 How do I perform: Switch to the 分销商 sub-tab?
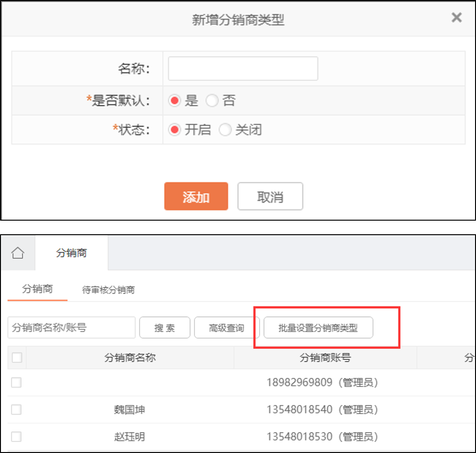click(x=37, y=289)
